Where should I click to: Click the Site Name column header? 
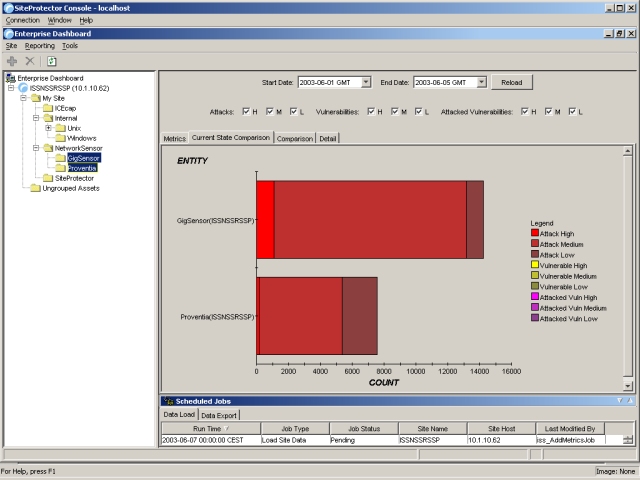[x=433, y=429]
